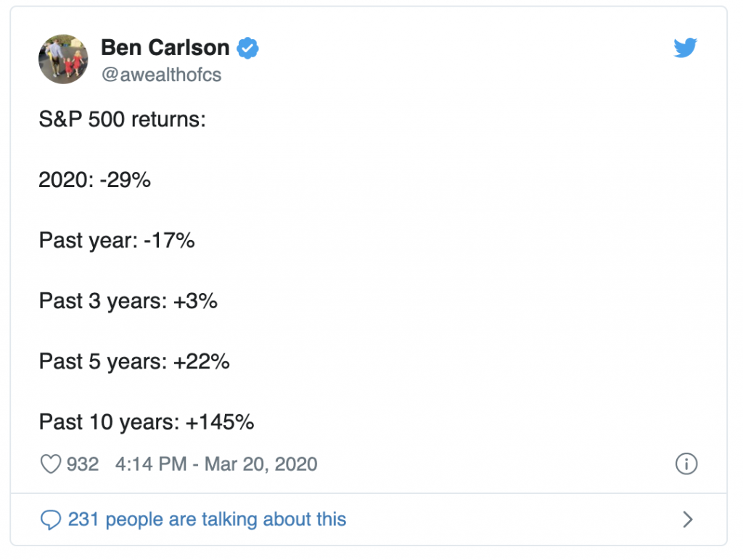Like the tweet with heart icon
The height and width of the screenshot is (560, 743).
50,464
